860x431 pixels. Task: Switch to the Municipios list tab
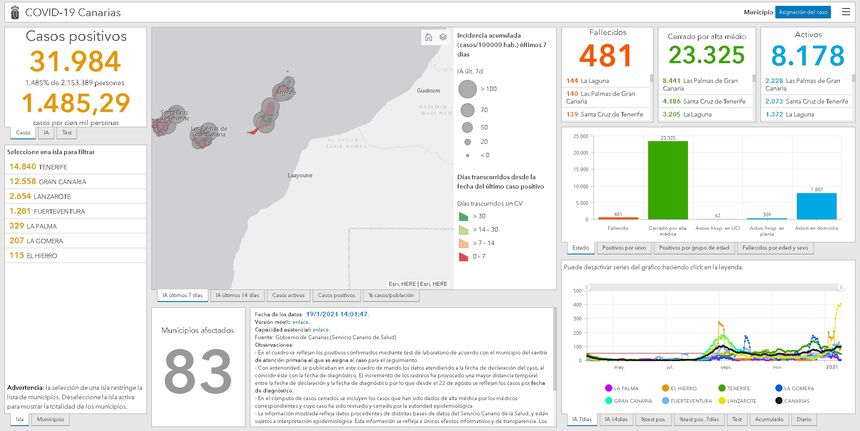pos(50,420)
